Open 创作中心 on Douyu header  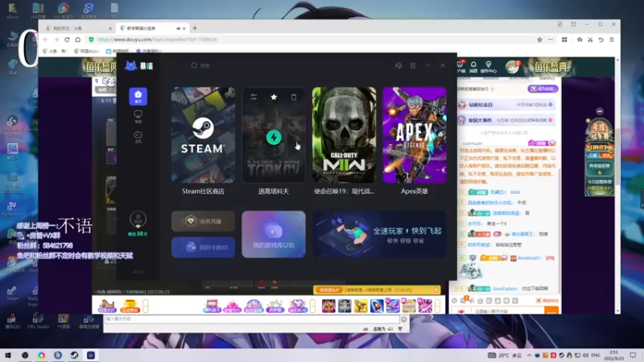[x=489, y=67]
